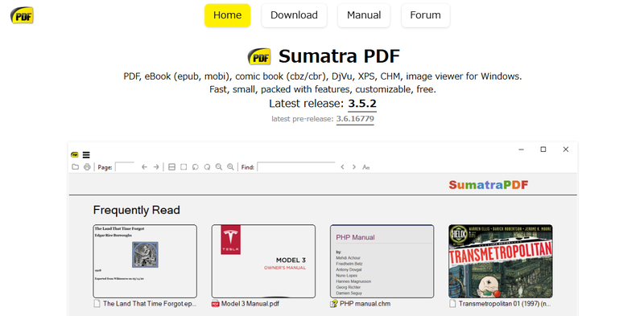Click the find next chevron
Image resolution: width=644 pixels, height=316 pixels.
point(354,167)
